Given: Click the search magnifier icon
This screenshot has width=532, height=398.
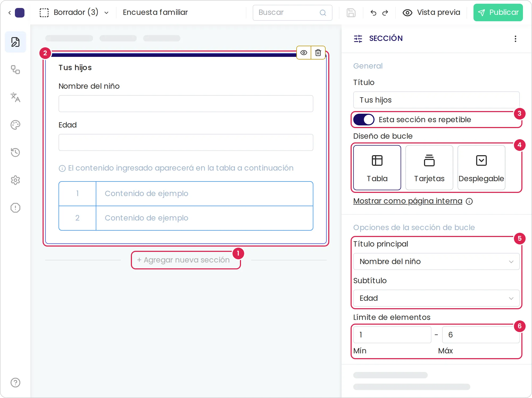Looking at the screenshot, I should point(323,13).
